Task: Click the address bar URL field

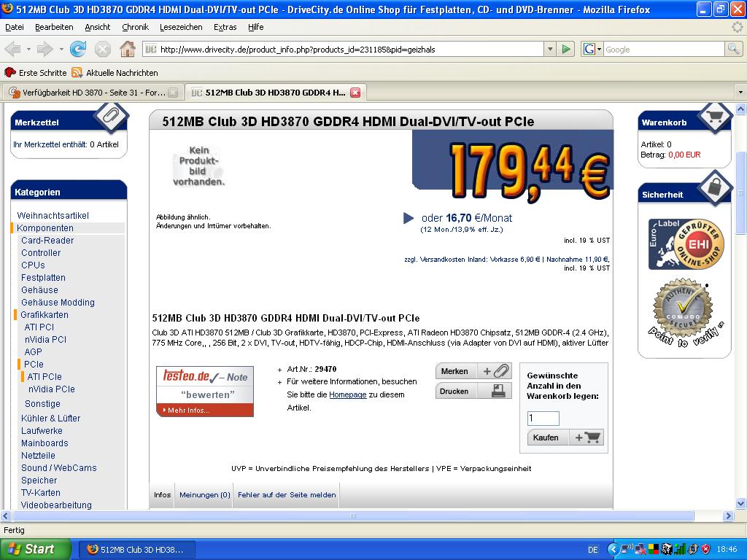Action: coord(343,49)
